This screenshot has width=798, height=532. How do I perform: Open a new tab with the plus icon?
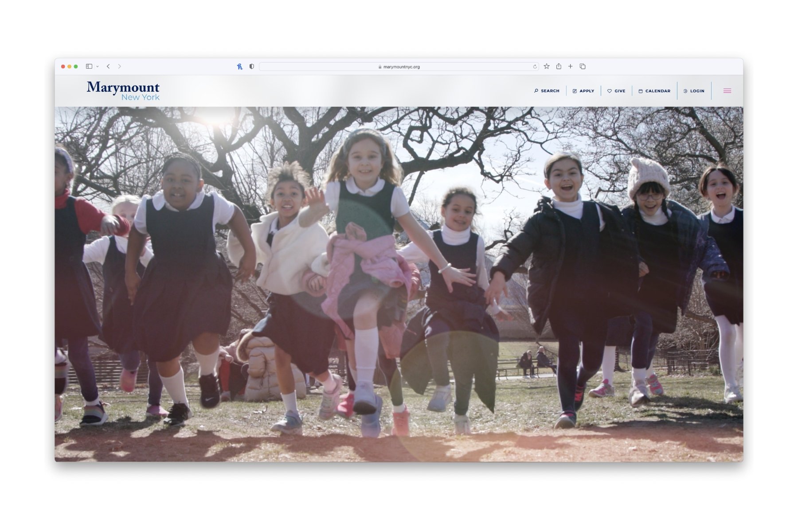(x=571, y=66)
